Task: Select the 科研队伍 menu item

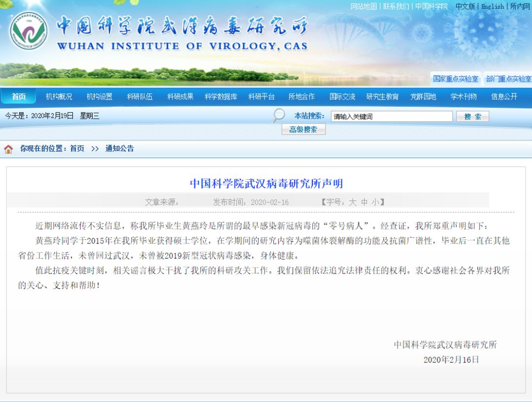Action: [x=140, y=97]
